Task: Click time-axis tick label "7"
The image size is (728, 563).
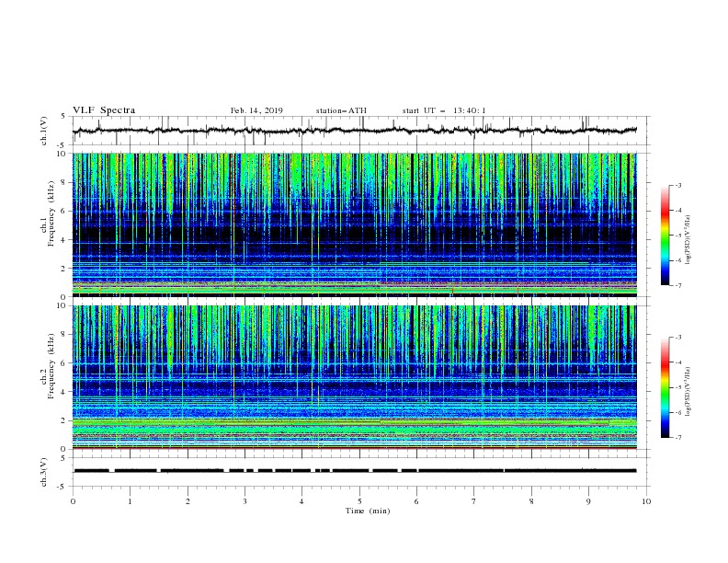Action: pos(474,501)
